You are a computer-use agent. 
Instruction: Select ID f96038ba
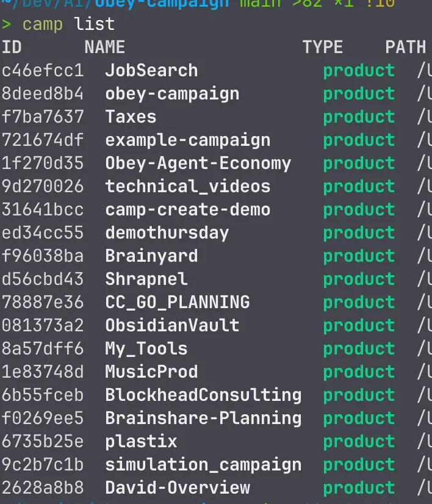click(x=43, y=256)
